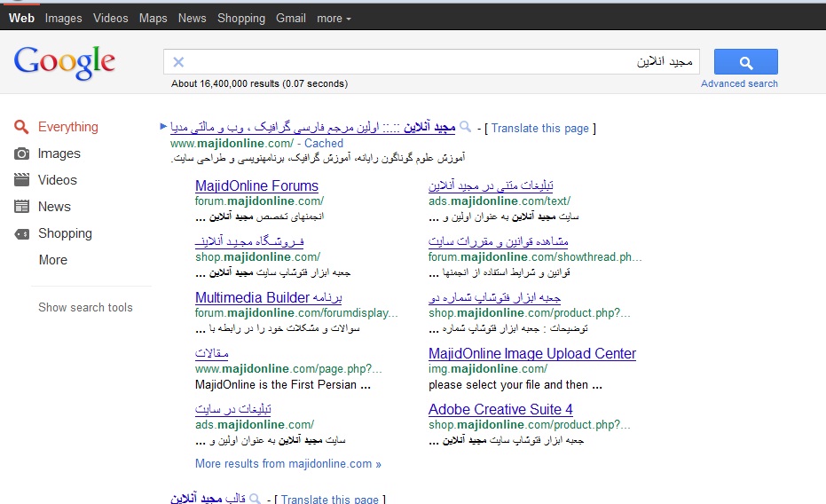Click inside the search query input field
This screenshot has width=826, height=504.
(431, 62)
